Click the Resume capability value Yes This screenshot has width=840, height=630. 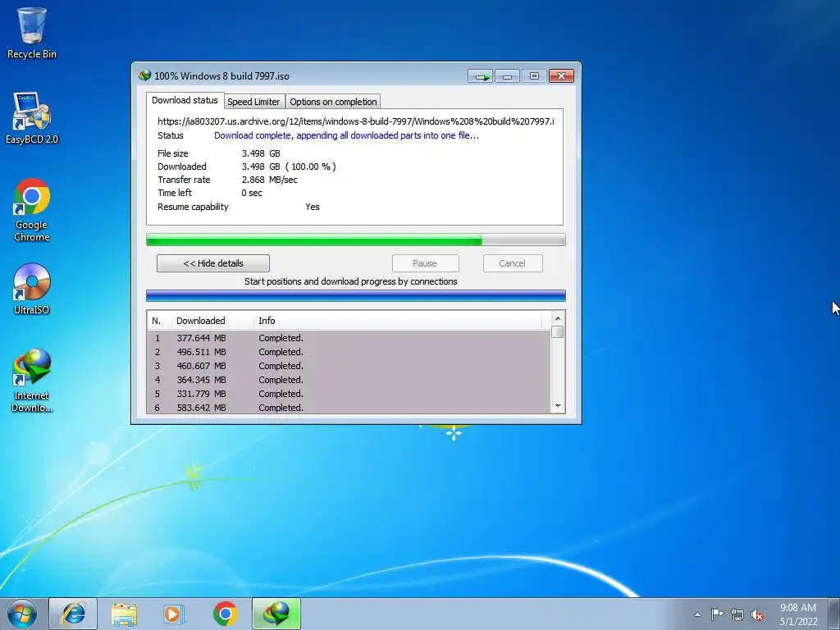click(313, 207)
